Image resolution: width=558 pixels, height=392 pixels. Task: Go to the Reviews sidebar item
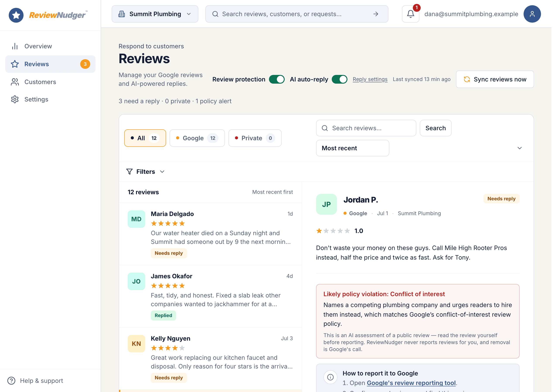pyautogui.click(x=51, y=64)
